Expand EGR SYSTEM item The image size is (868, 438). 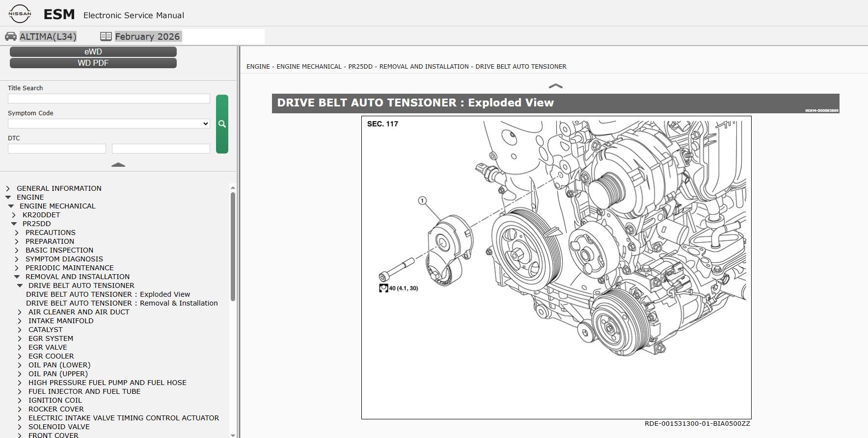[20, 338]
